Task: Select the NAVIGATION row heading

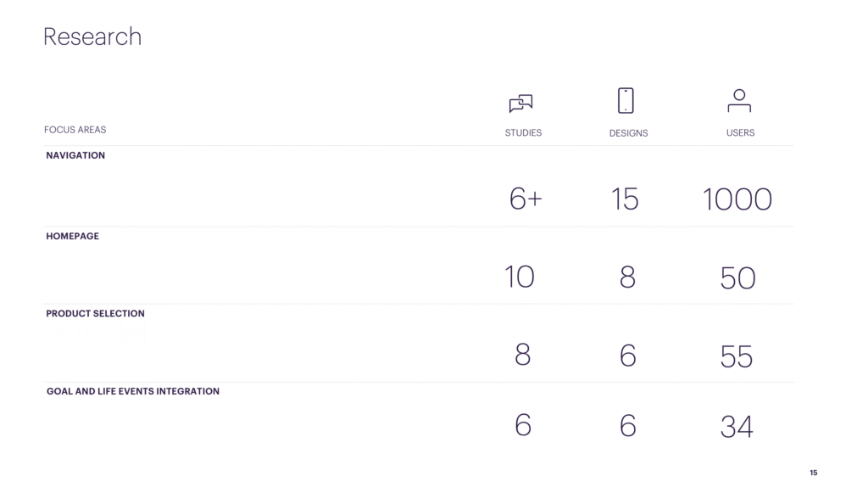Action: coord(75,155)
